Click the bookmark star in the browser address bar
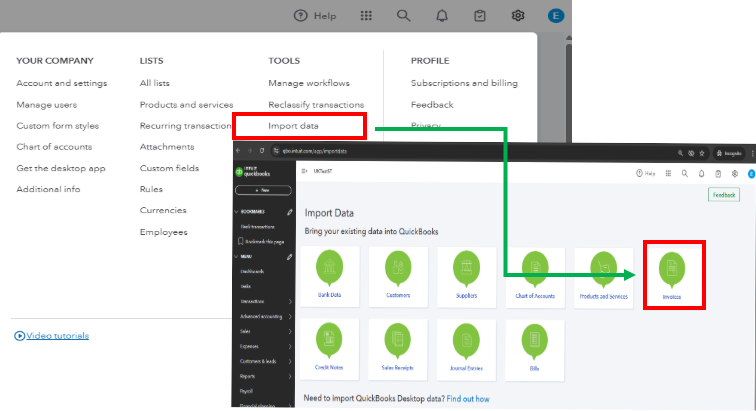 (x=702, y=153)
